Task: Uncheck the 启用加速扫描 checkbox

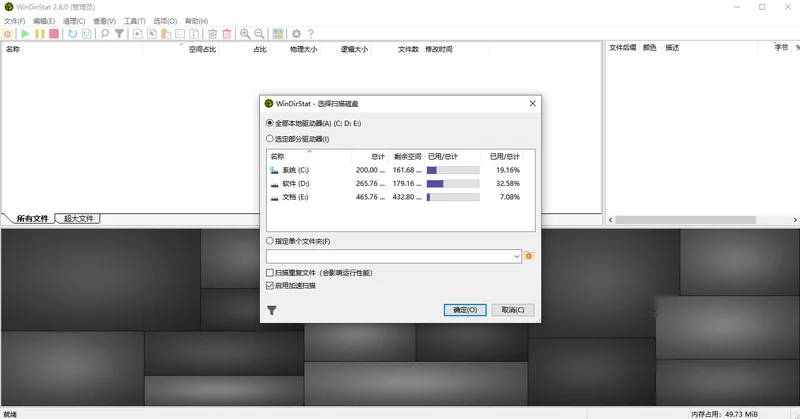Action: click(x=270, y=286)
